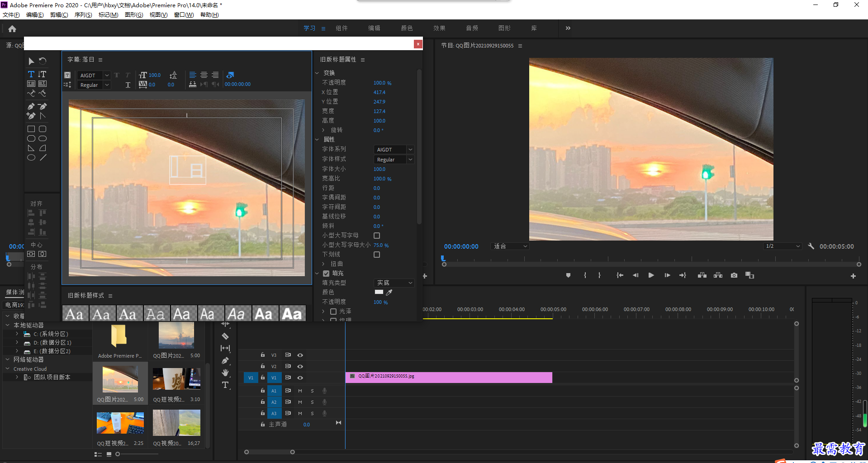Open the Regular font style dropdown in properties
Viewport: 868px width, 463px height.
coord(394,160)
